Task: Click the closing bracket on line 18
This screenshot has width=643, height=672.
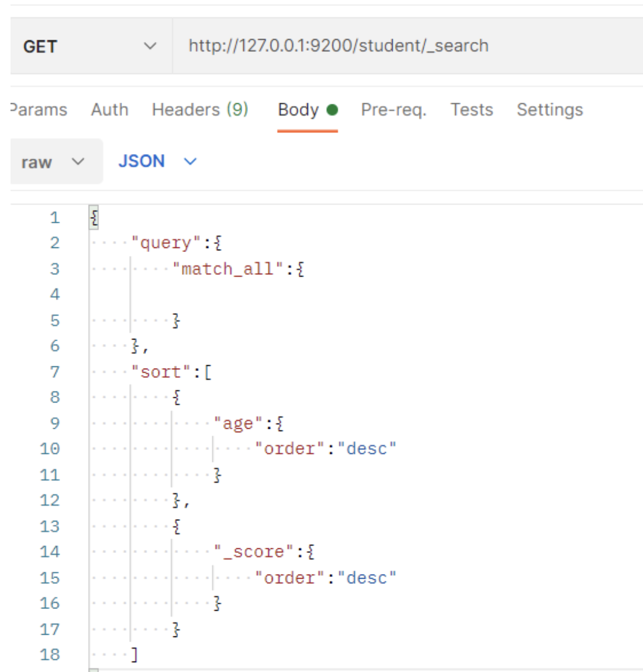Action: (x=134, y=654)
